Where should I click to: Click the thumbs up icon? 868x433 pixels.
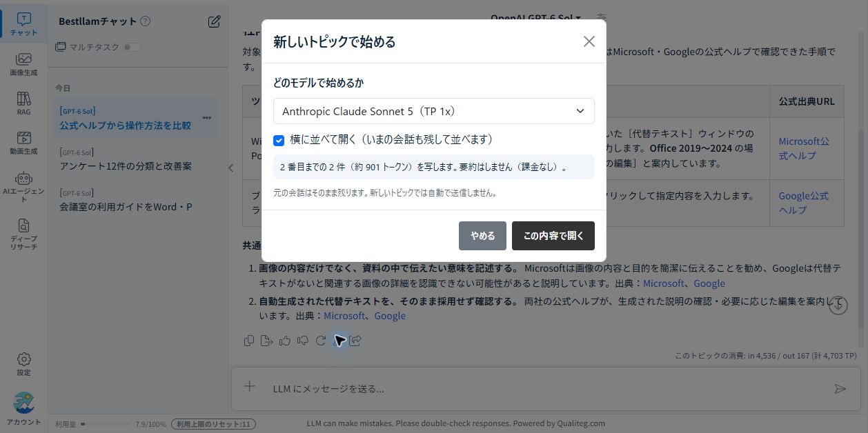(x=285, y=340)
